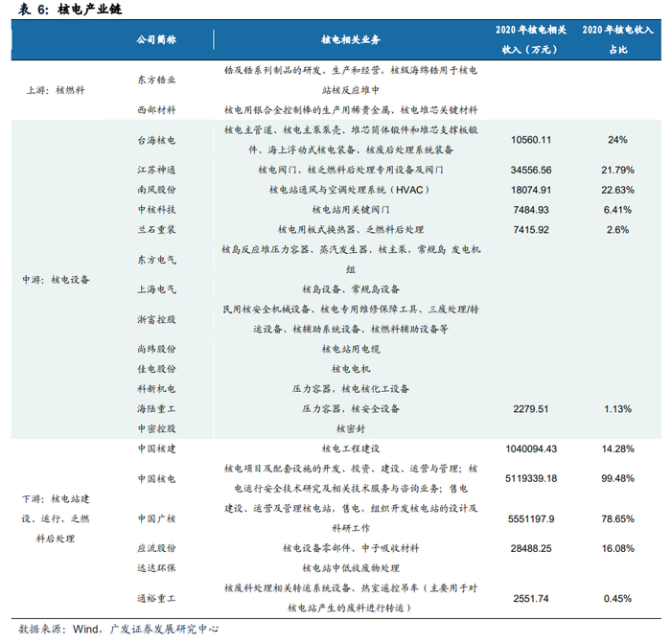Click the 78.65% share cell

pos(617,518)
